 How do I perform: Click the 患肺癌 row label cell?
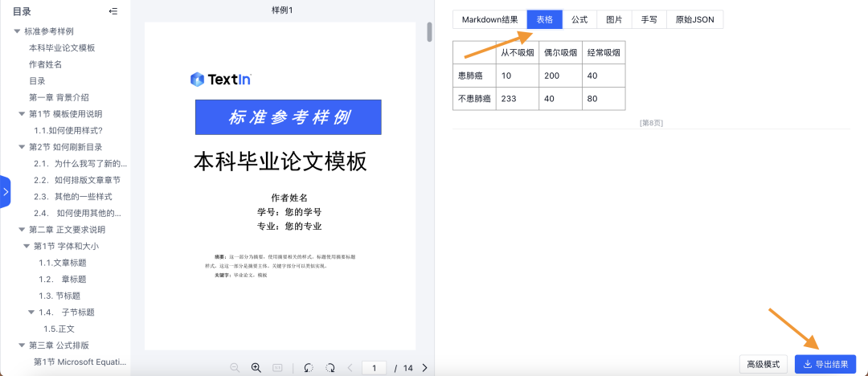point(474,76)
